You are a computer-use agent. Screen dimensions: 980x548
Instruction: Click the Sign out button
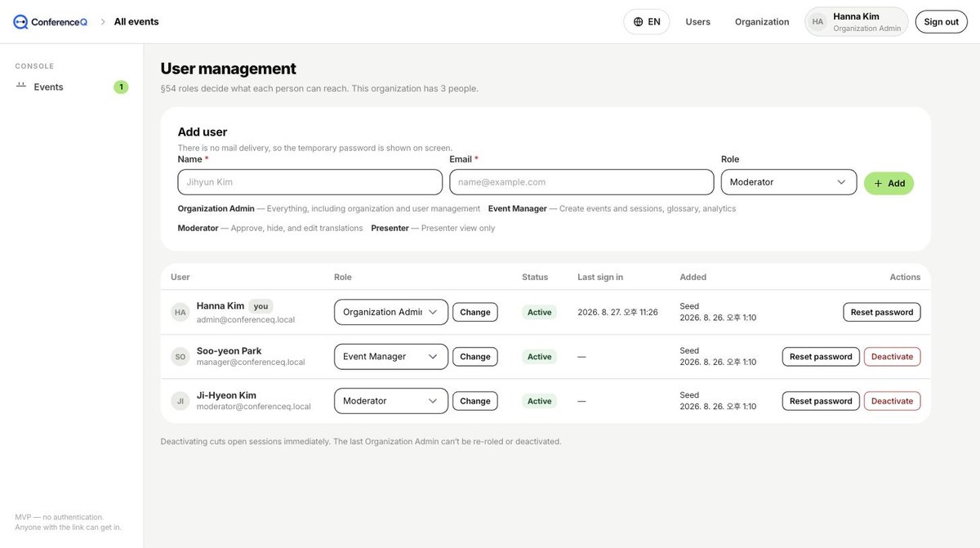942,22
